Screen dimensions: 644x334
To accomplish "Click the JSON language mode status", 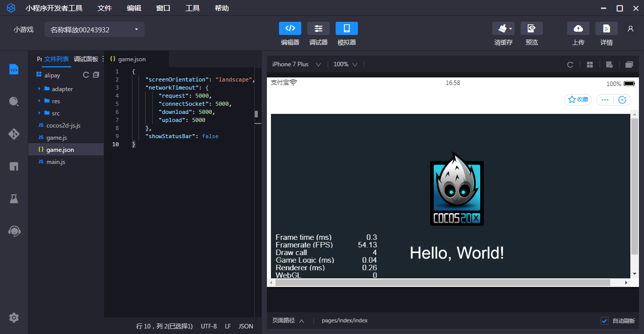I will tap(246, 326).
